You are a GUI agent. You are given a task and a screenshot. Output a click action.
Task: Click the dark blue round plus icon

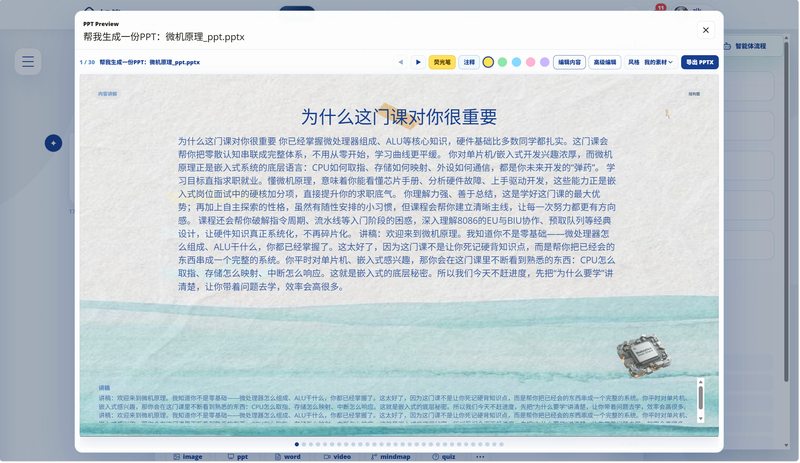(54, 143)
